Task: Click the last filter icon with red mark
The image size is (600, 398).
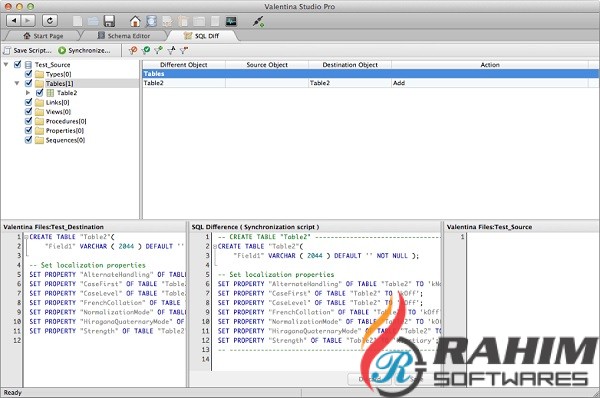Action: pos(184,50)
